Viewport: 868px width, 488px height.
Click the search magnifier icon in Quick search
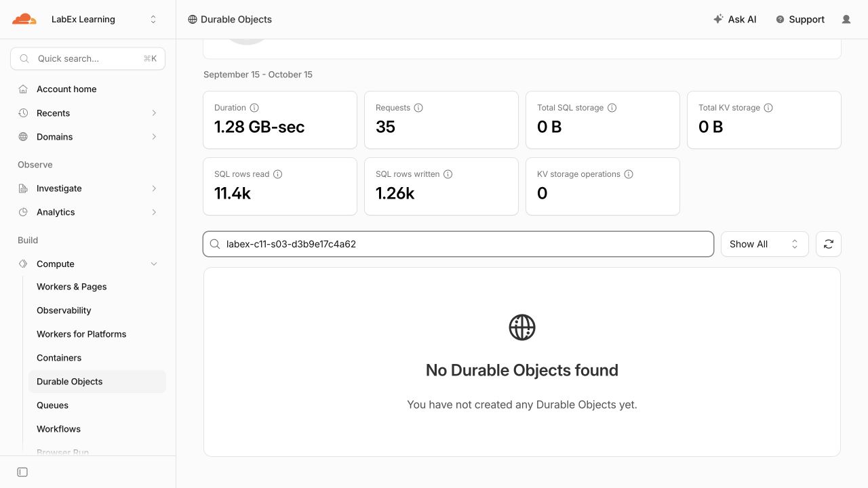point(24,58)
